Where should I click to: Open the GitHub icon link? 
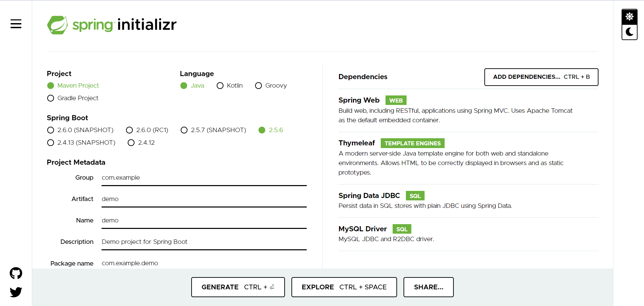point(16,273)
